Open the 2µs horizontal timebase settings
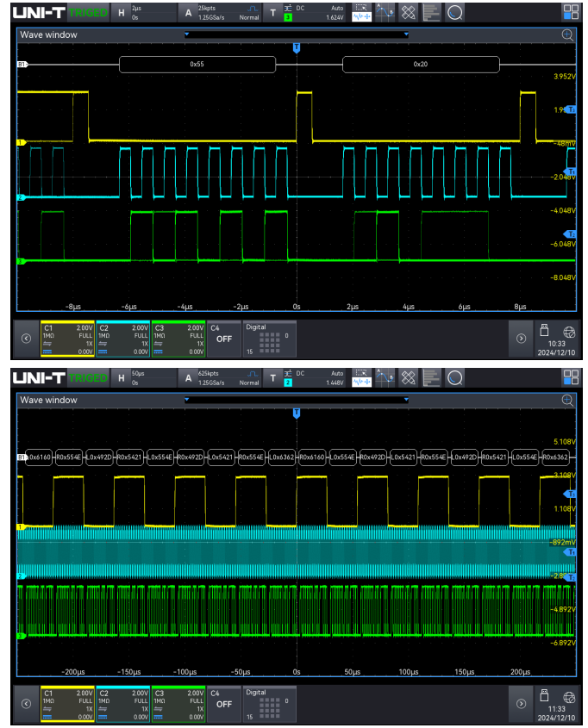The height and width of the screenshot is (728, 588). point(143,12)
